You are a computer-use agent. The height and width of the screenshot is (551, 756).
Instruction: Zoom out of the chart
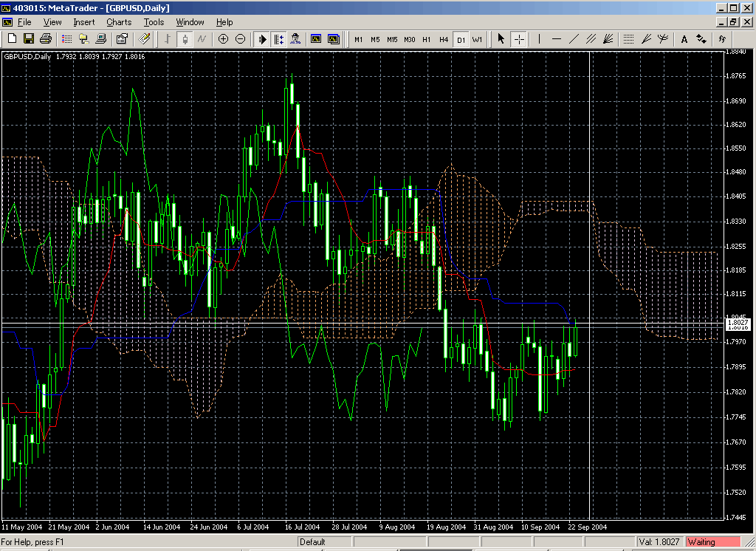(x=240, y=39)
